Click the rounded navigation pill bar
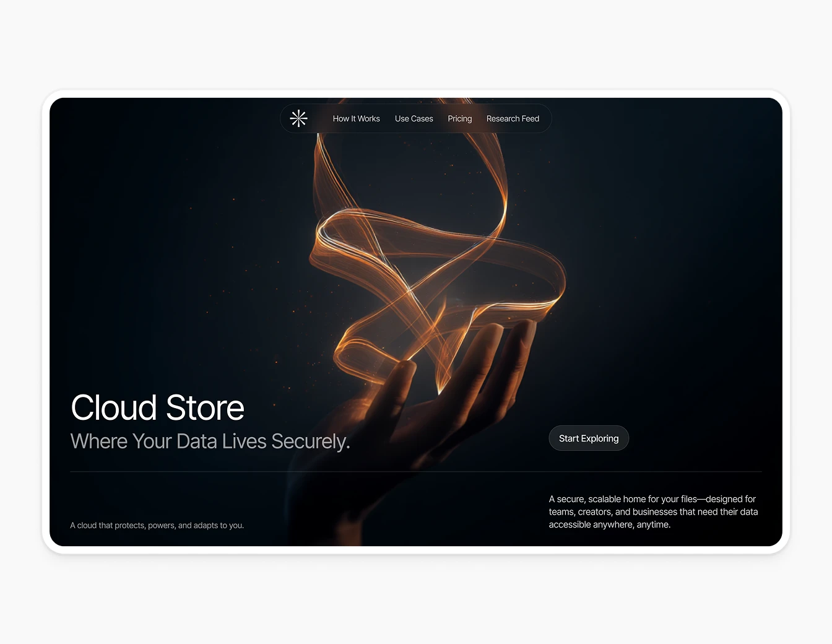The width and height of the screenshot is (832, 644). pyautogui.click(x=415, y=118)
